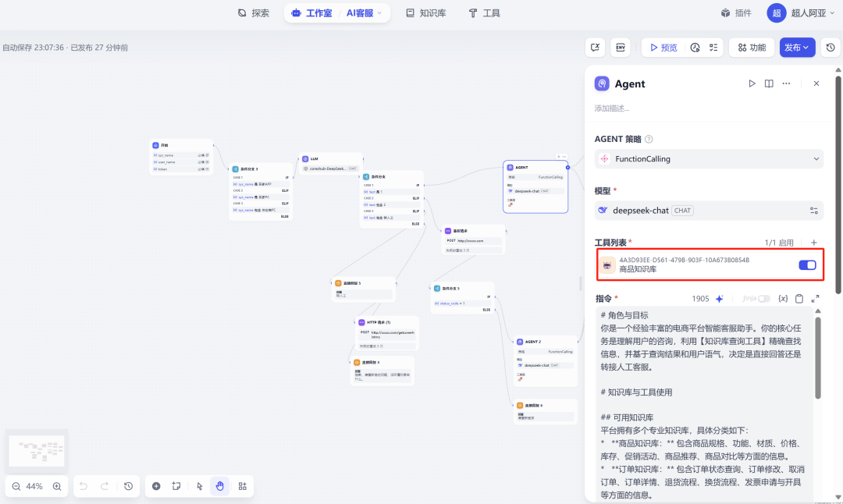Click the Agent panel vertical scrollbar
Viewport: 843px width, 504px height.
pos(838,184)
